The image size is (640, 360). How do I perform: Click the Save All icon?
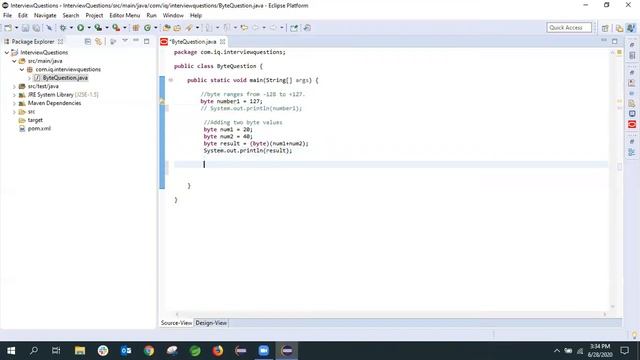tap(36, 28)
